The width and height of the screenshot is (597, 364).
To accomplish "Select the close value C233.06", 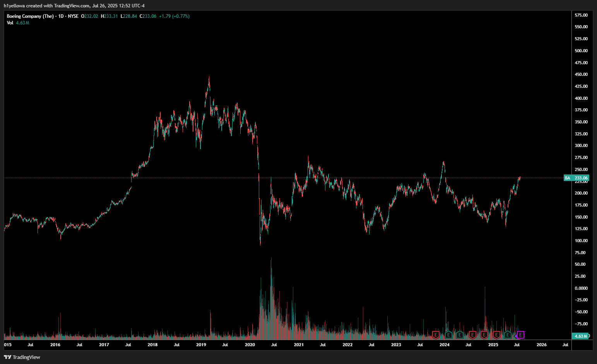I will tap(148, 16).
